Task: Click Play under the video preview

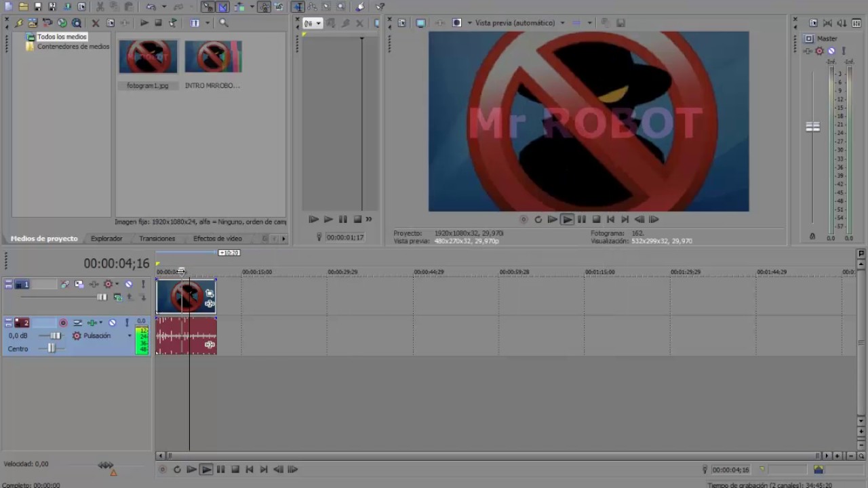Action: point(567,220)
